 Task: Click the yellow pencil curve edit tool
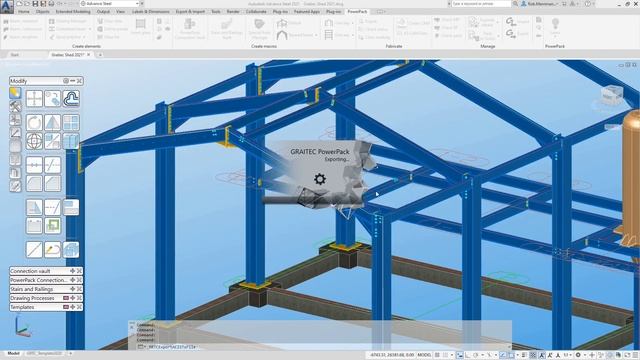tap(53, 249)
